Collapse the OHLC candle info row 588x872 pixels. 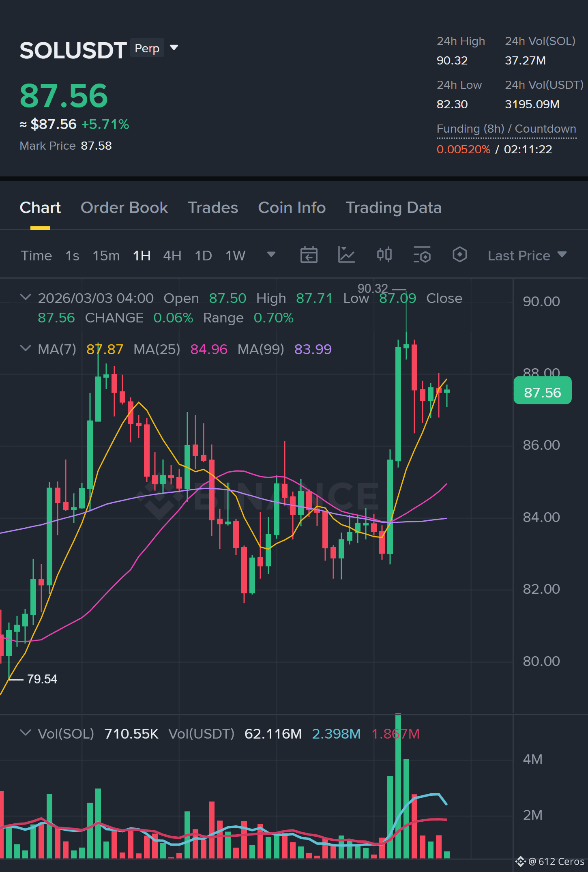(26, 297)
